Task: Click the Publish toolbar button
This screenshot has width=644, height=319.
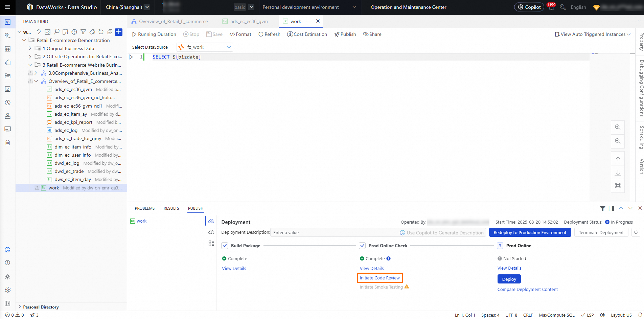Action: tap(345, 34)
